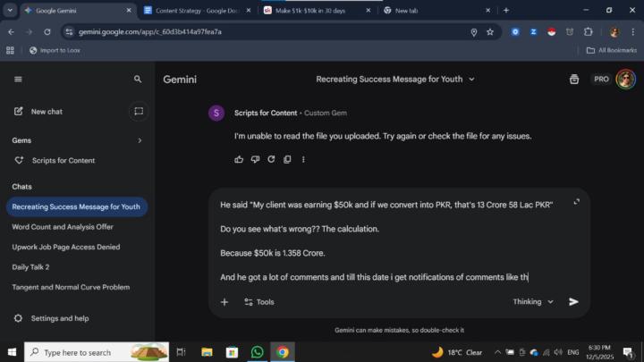Search chats using the magnifier icon
Image resolution: width=644 pixels, height=362 pixels.
click(x=138, y=80)
